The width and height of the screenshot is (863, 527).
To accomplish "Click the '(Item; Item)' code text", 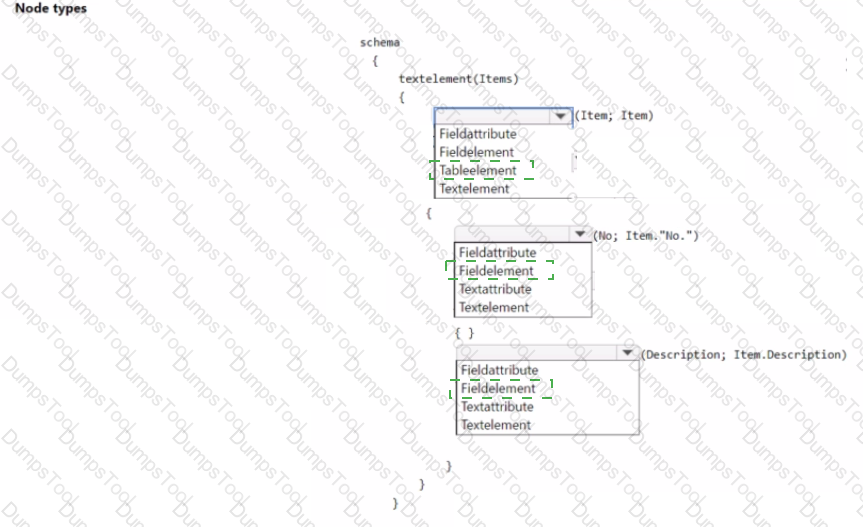I will (x=614, y=116).
